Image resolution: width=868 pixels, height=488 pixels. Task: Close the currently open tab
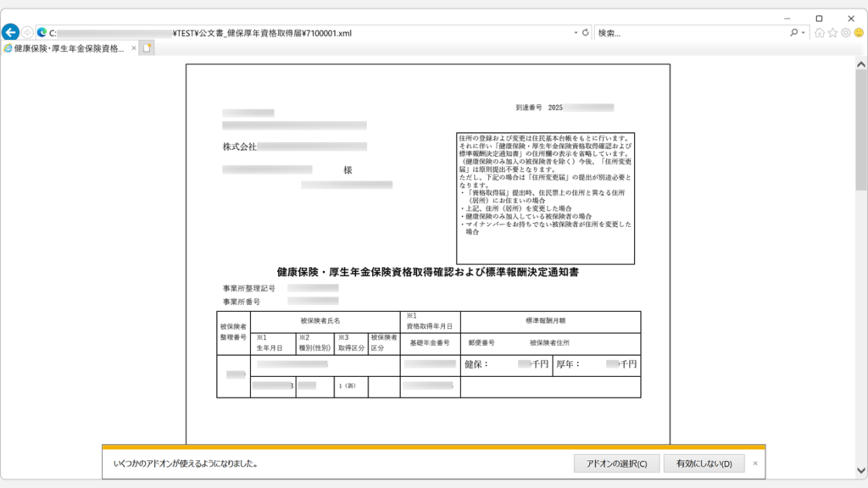click(x=134, y=49)
